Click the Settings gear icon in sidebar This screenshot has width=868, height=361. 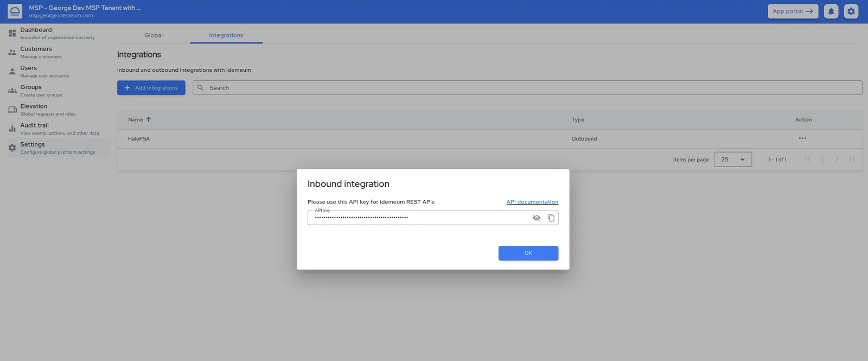(x=12, y=148)
